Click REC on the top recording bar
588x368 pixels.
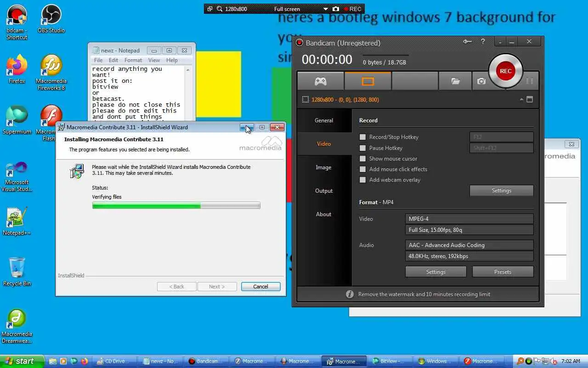pyautogui.click(x=352, y=9)
